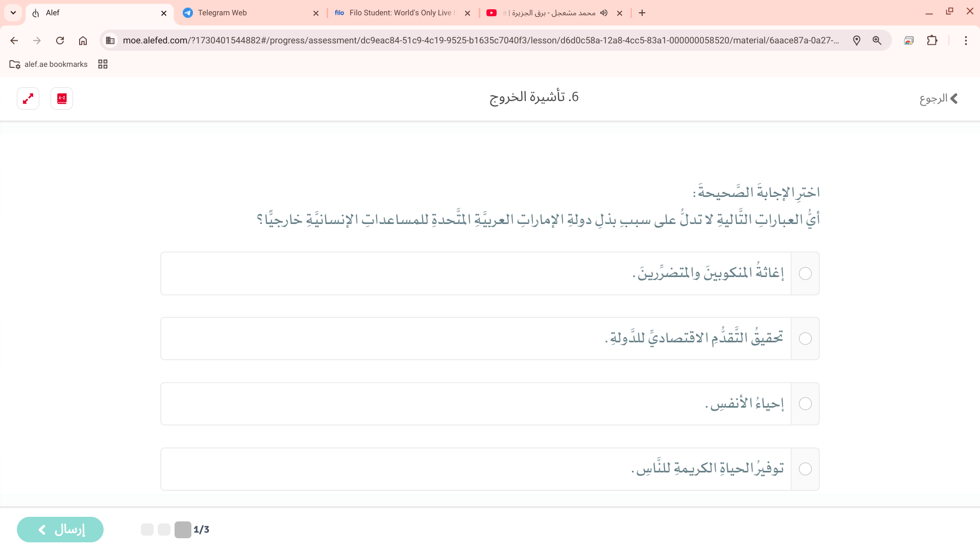Go back using the الرجوع link
Image resolution: width=980 pixels, height=551 pixels.
point(939,98)
